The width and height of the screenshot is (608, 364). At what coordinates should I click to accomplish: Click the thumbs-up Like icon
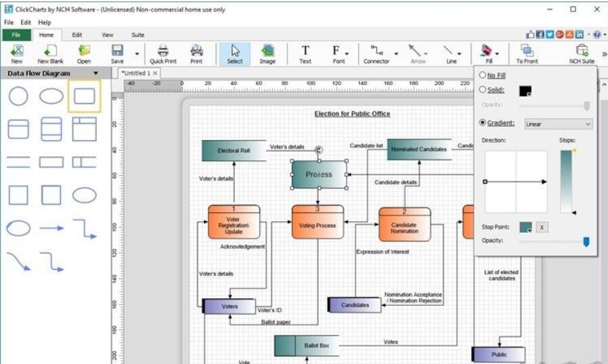tap(530, 35)
